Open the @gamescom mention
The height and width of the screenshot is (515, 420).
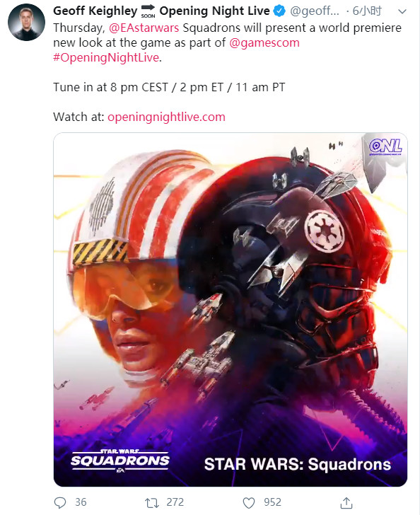[x=264, y=42]
